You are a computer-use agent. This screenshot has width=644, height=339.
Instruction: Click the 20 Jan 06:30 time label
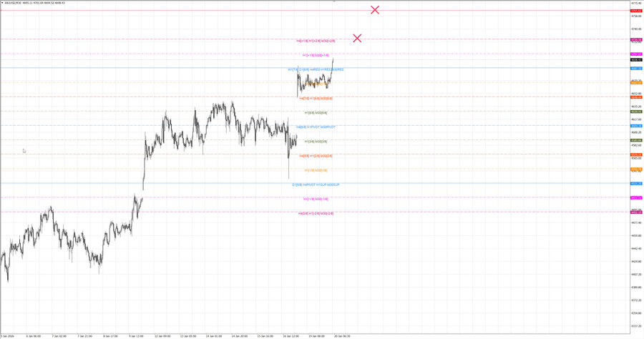[x=341, y=335]
